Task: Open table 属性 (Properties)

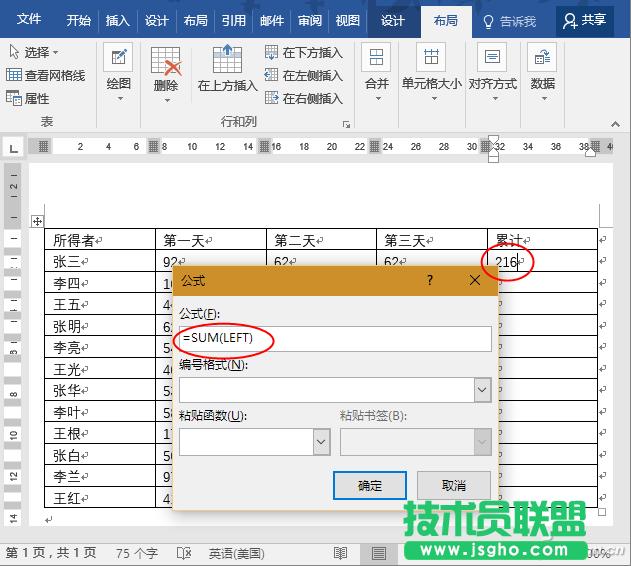Action: click(x=28, y=99)
